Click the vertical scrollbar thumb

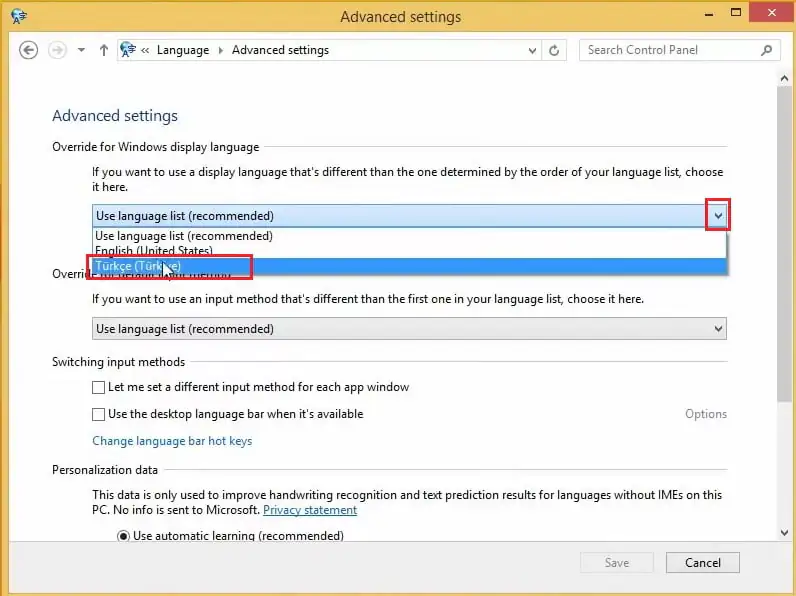784,244
